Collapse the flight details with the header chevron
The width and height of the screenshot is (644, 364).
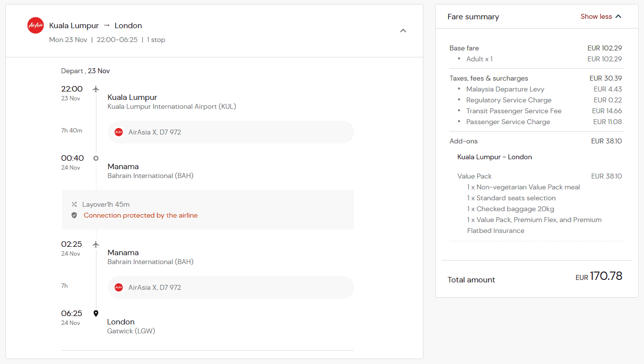pyautogui.click(x=403, y=31)
